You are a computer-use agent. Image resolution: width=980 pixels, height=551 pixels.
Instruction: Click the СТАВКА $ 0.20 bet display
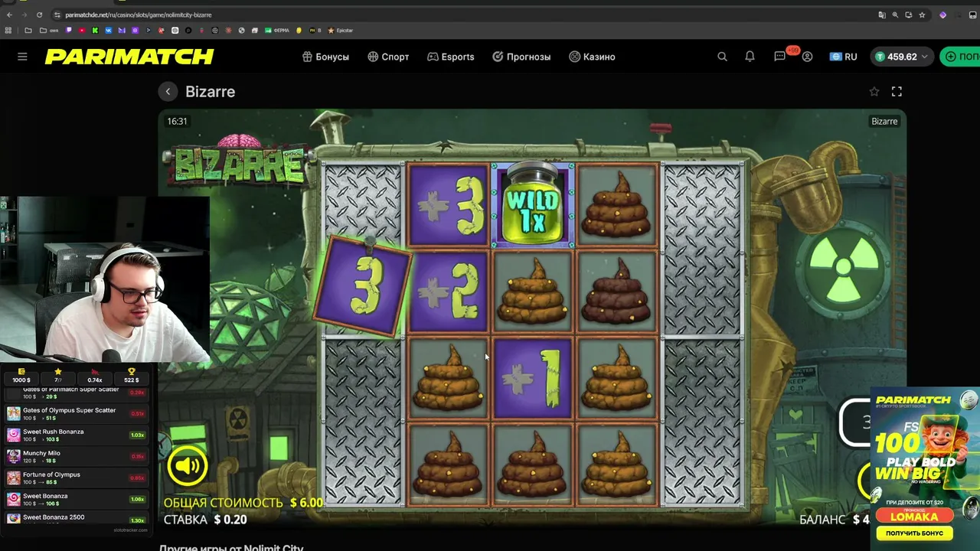pos(204,520)
